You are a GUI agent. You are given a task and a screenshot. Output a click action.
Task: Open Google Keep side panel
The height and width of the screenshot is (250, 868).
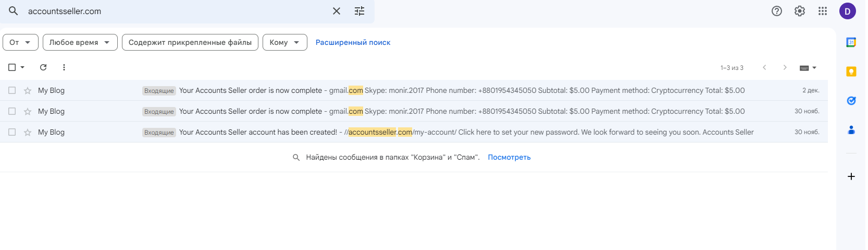(x=851, y=72)
